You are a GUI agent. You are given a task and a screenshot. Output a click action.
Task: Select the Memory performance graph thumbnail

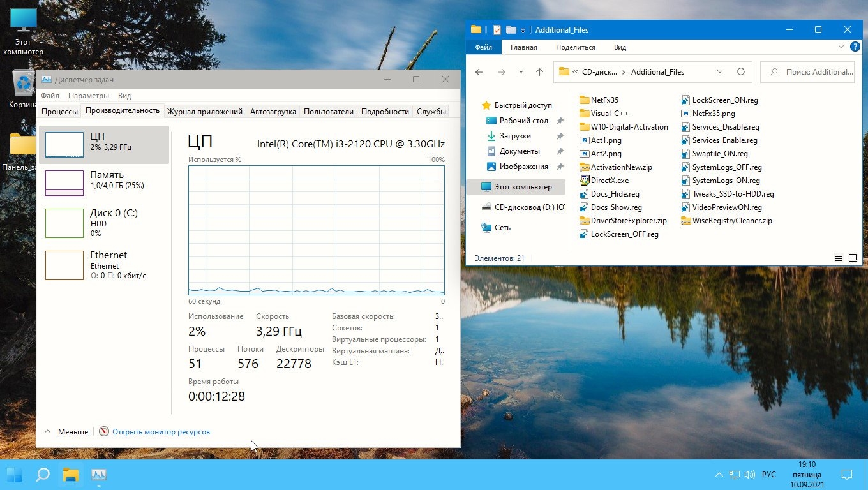[x=64, y=183]
